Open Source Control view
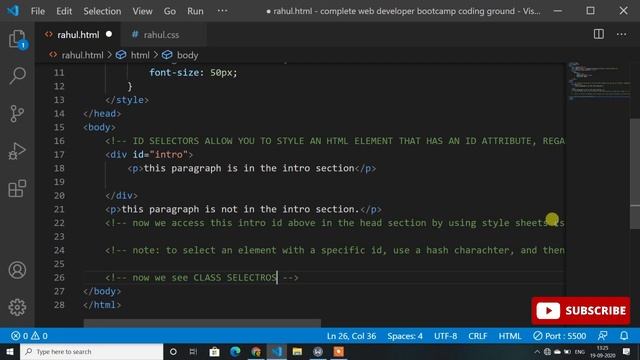Screen dimensions: 640x360 click(x=17, y=113)
